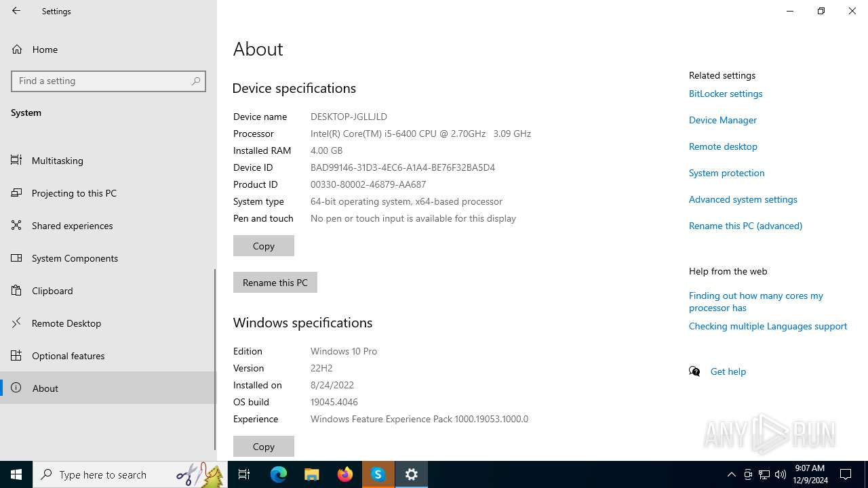The height and width of the screenshot is (488, 868).
Task: Minimize the Settings window
Action: click(790, 11)
